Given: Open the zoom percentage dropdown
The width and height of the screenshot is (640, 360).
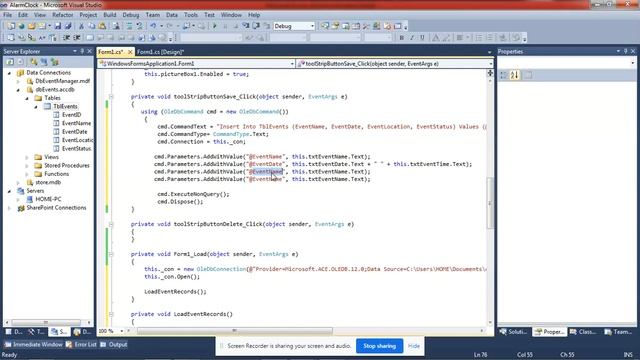Looking at the screenshot, I should [x=122, y=331].
